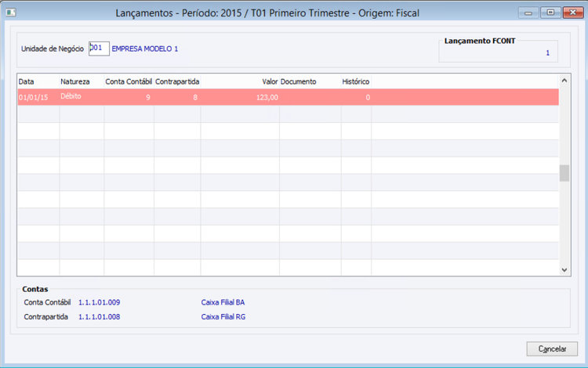588x368 pixels.
Task: Click the Documento column header
Action: click(x=310, y=81)
